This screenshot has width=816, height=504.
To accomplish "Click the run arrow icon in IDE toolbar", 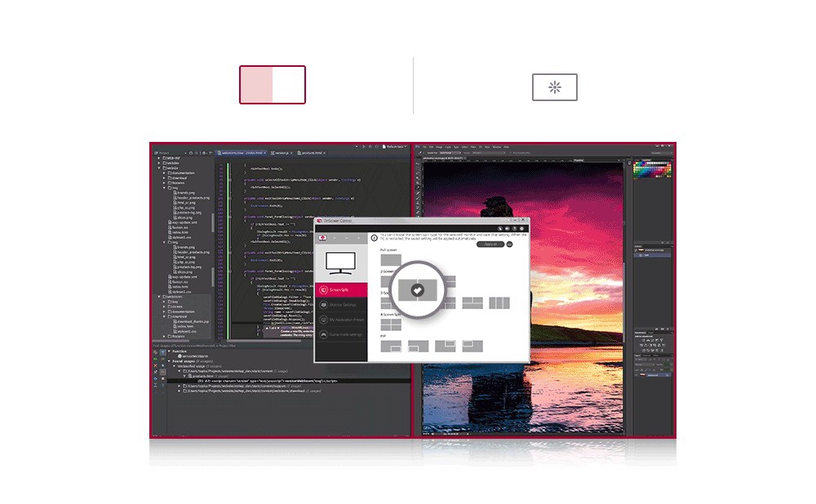I will click(x=364, y=147).
